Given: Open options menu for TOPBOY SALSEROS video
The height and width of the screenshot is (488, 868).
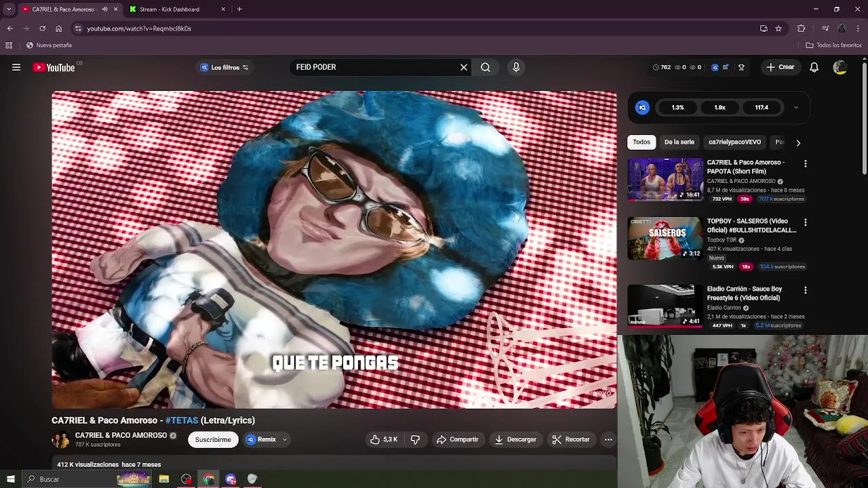Looking at the screenshot, I should [805, 222].
